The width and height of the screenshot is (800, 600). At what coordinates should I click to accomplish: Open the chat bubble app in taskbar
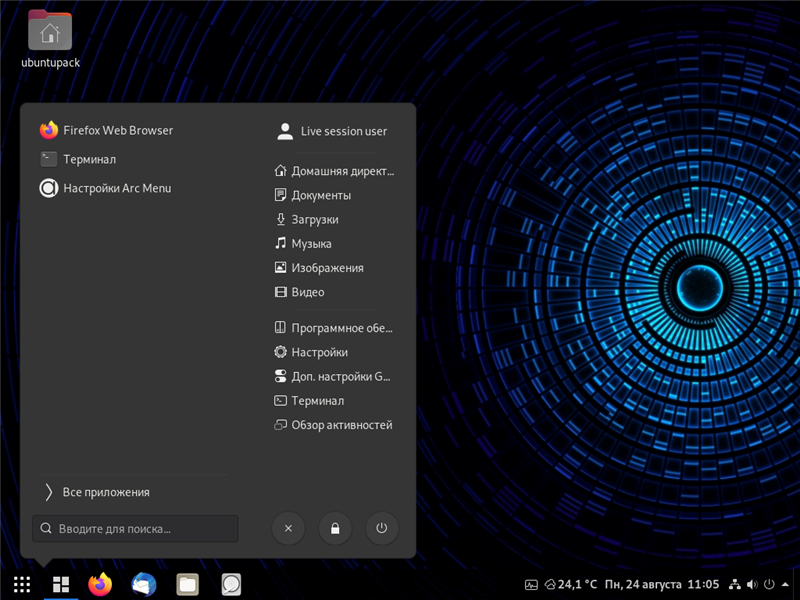[231, 584]
